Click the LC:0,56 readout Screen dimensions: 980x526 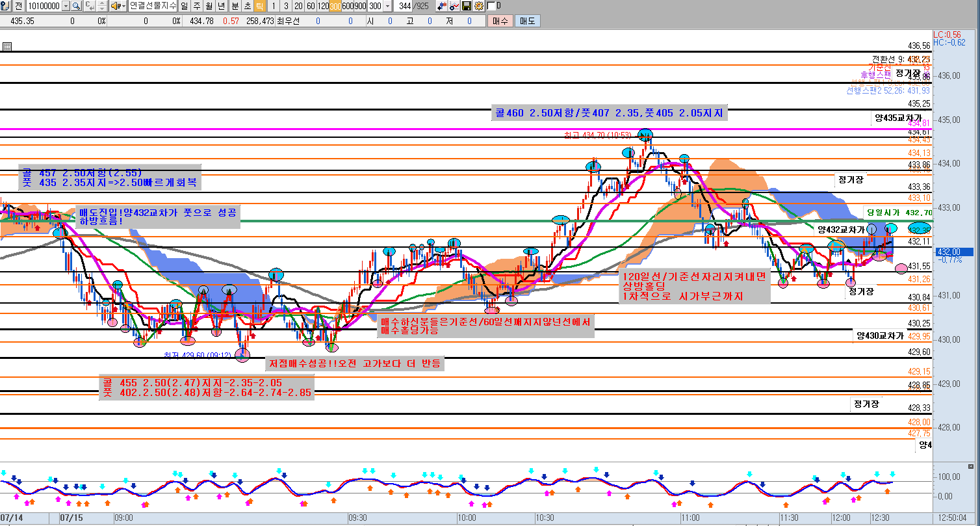click(947, 34)
